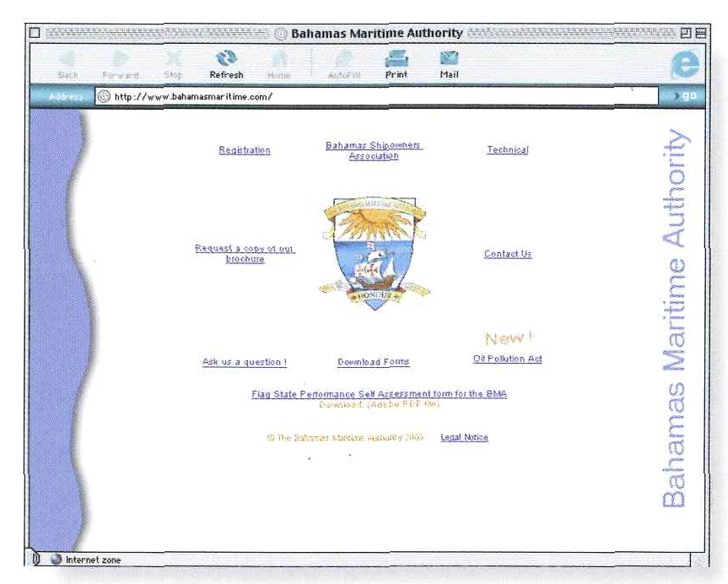Click the Internet Explorer e logo
The height and width of the screenshot is (584, 728).
(685, 64)
